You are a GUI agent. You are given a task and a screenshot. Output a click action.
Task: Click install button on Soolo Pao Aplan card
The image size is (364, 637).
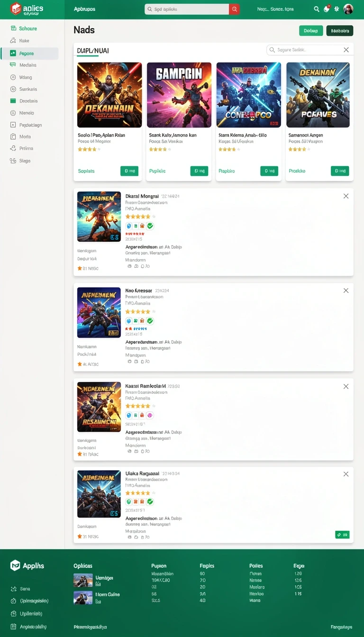pyautogui.click(x=129, y=171)
